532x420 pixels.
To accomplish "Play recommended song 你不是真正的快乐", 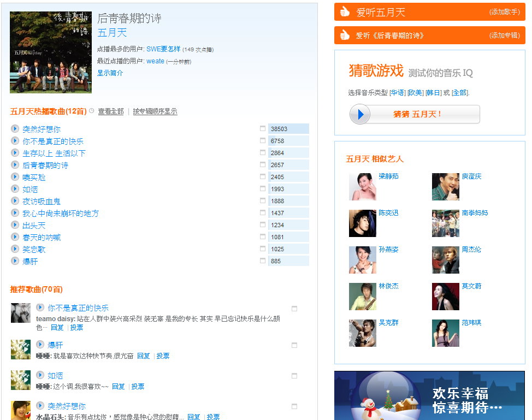I will pyautogui.click(x=40, y=307).
